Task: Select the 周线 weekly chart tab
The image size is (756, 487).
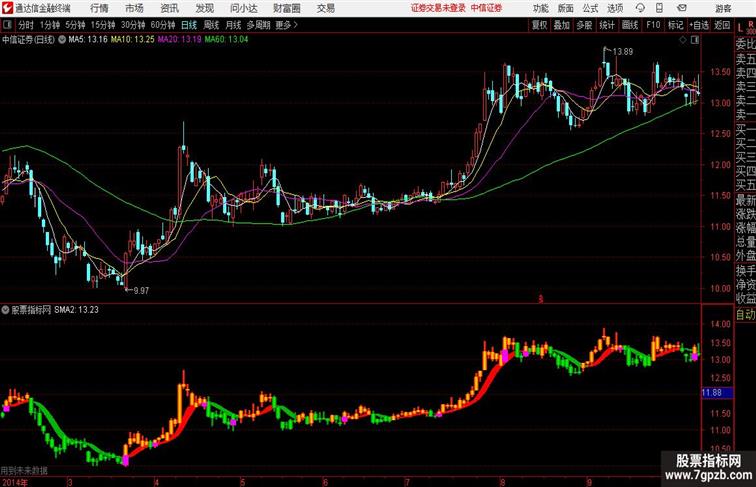Action: coord(211,25)
